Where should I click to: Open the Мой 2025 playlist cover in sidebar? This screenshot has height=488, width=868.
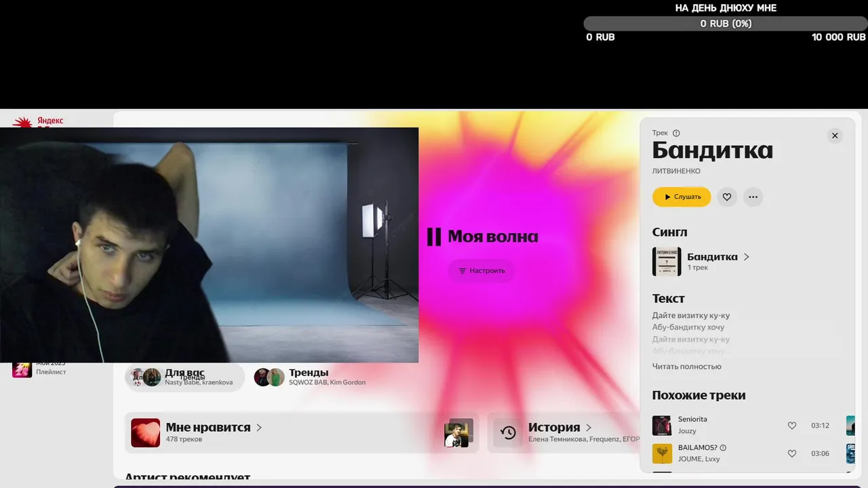tap(22, 369)
